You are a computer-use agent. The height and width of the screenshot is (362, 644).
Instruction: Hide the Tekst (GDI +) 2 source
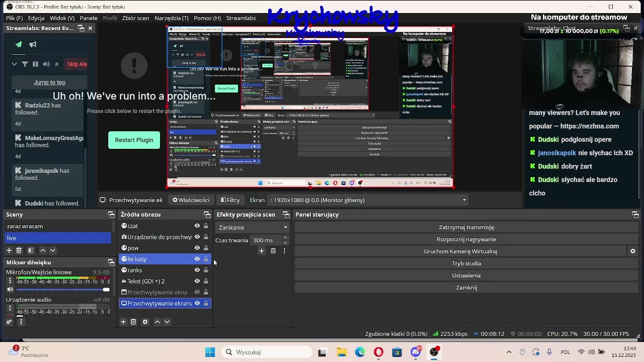(197, 281)
